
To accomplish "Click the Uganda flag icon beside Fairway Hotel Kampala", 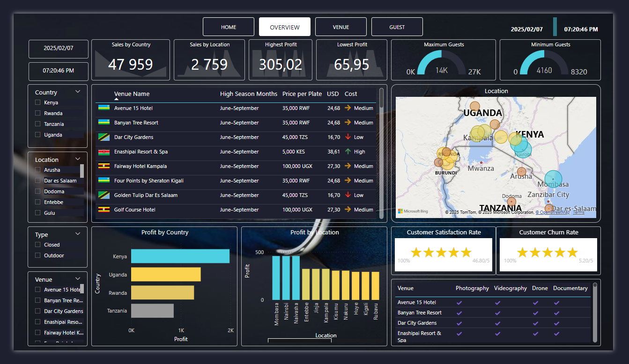I will click(104, 166).
